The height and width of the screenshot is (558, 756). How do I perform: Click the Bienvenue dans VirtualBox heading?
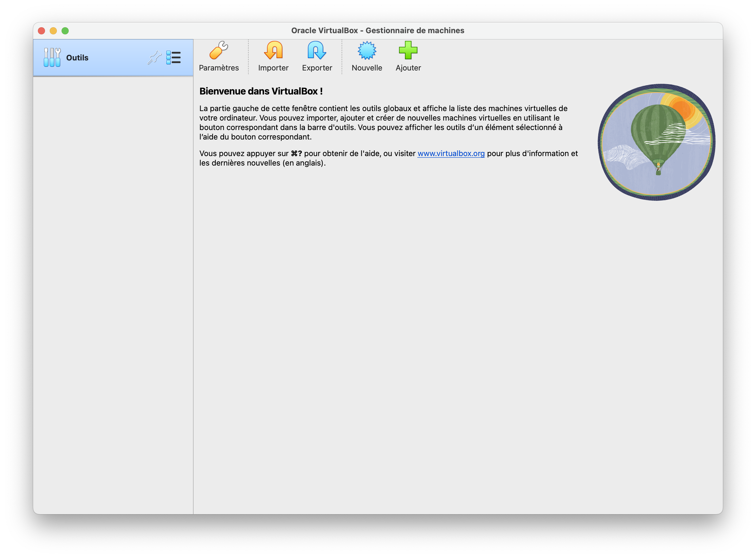(261, 91)
